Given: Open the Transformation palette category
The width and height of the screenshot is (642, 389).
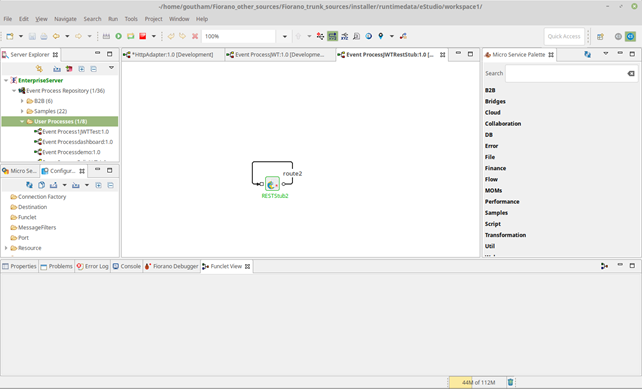Looking at the screenshot, I should pos(505,235).
